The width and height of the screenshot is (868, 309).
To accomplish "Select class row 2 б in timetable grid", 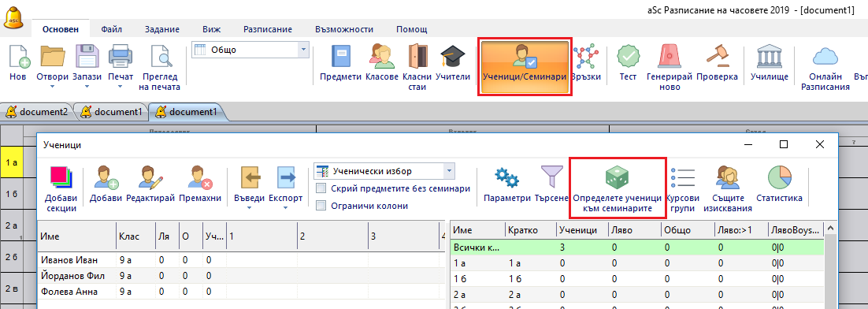I will [12, 256].
